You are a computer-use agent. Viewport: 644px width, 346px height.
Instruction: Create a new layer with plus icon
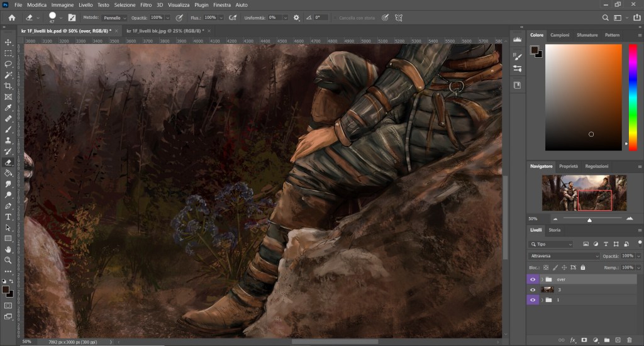pos(618,340)
